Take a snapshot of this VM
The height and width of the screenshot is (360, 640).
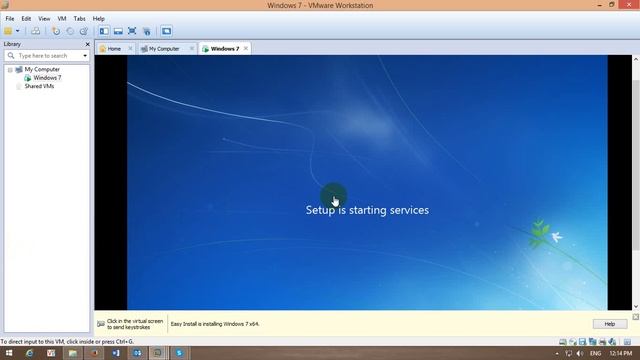click(56, 31)
